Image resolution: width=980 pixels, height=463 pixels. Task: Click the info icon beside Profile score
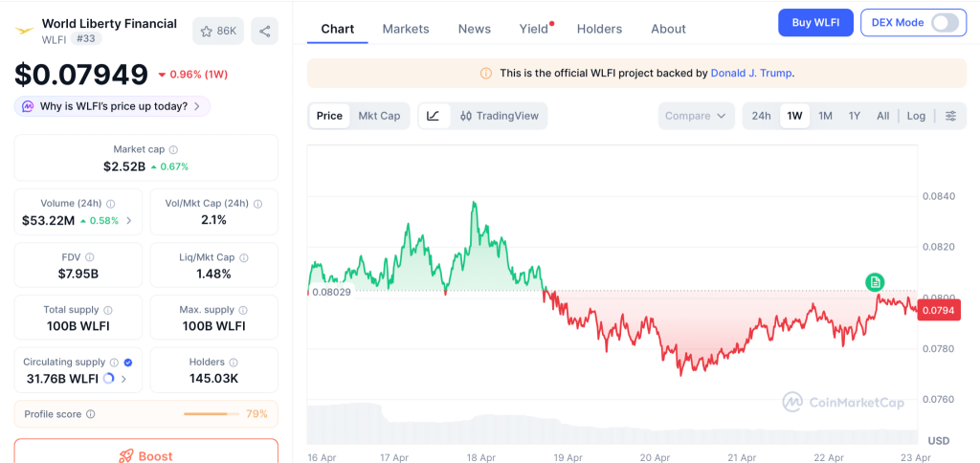[91, 414]
